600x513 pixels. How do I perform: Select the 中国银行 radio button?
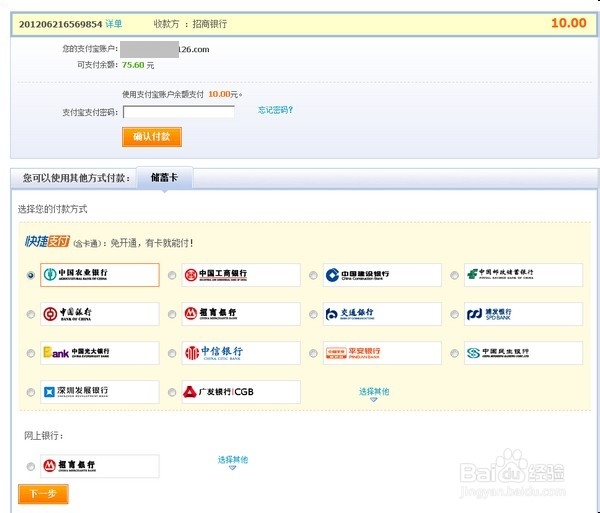[x=31, y=314]
